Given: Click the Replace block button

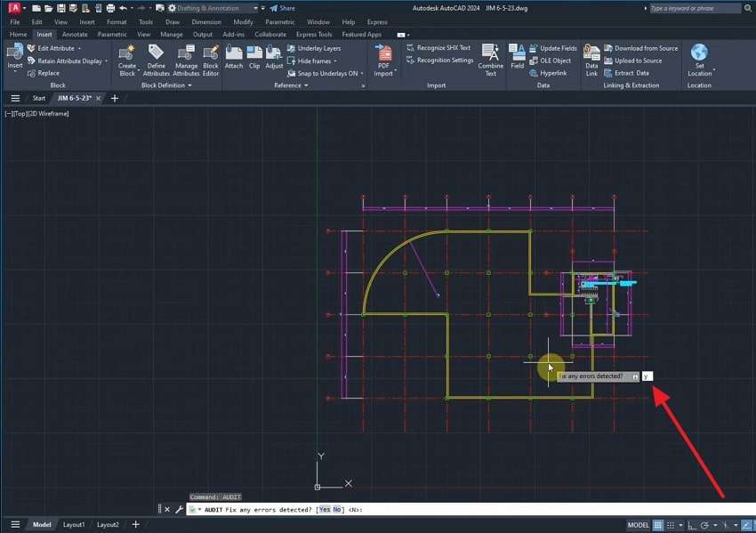Looking at the screenshot, I should [44, 73].
